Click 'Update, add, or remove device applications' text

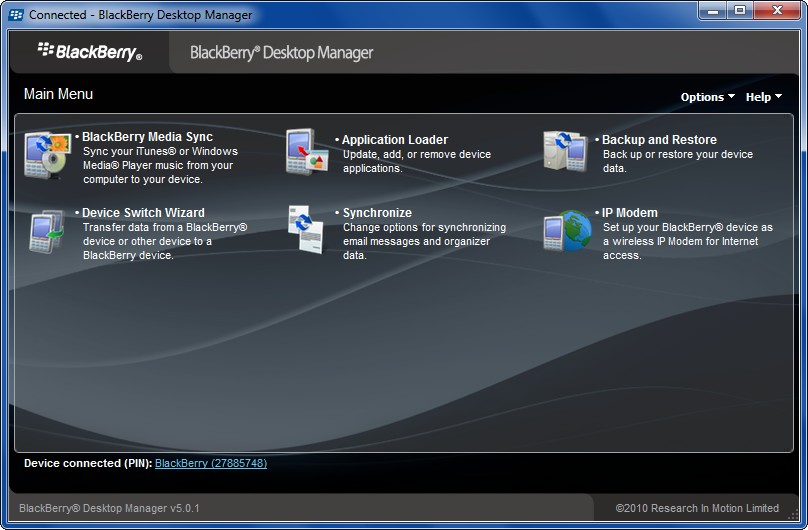coord(417,161)
